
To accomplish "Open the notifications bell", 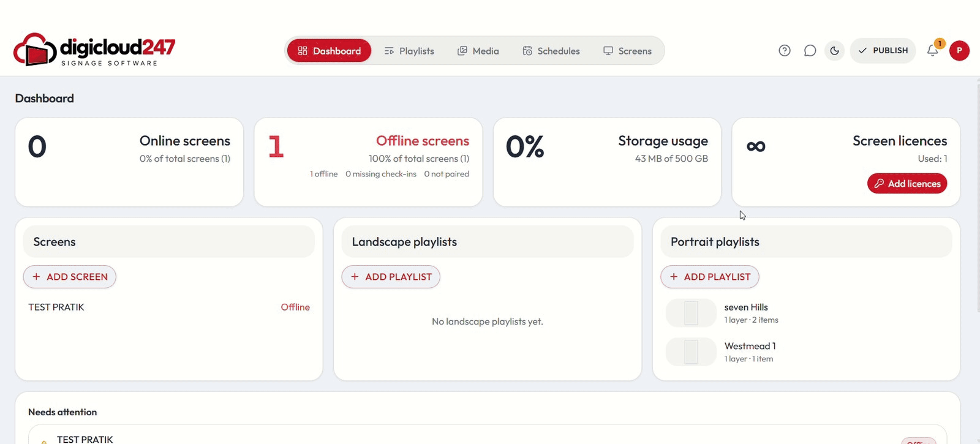I will tap(933, 51).
